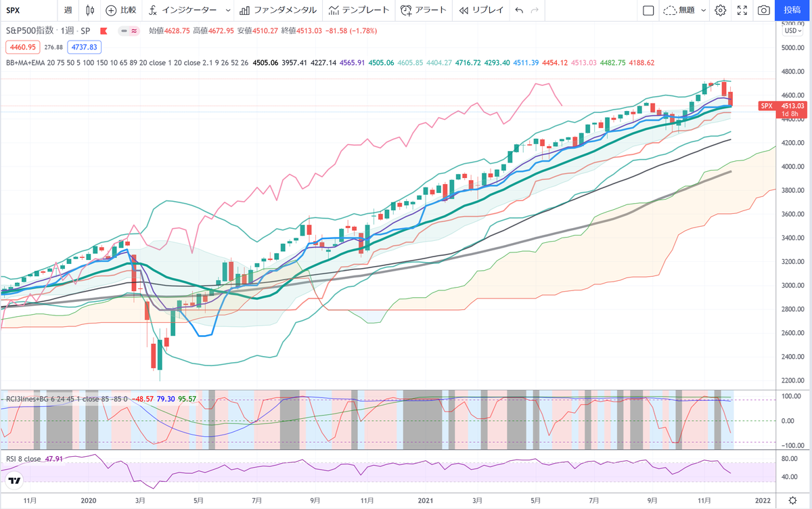
Task: Change the 週 chart interval
Action: (x=68, y=10)
